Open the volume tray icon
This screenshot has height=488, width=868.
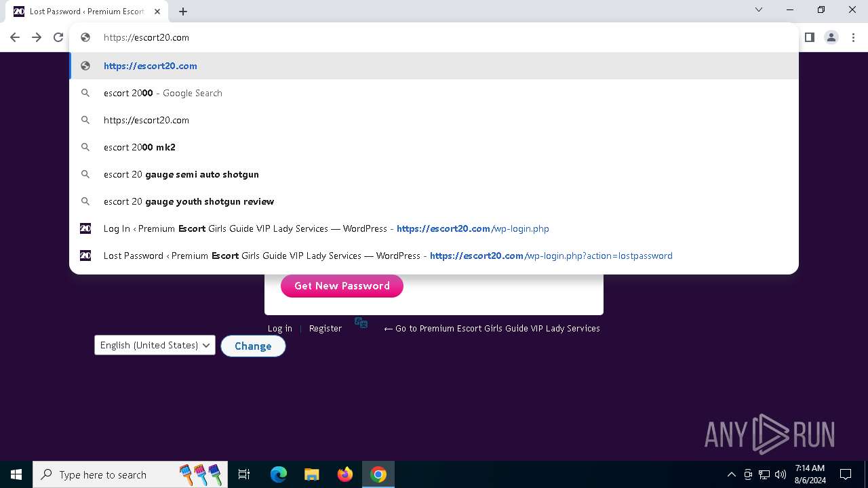click(781, 474)
